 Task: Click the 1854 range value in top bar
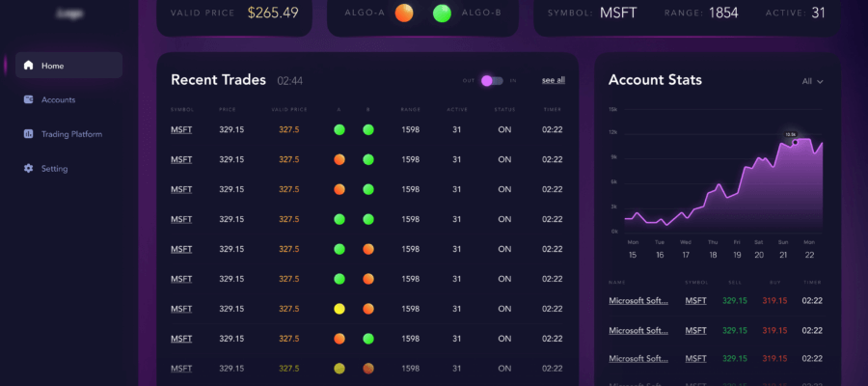723,13
